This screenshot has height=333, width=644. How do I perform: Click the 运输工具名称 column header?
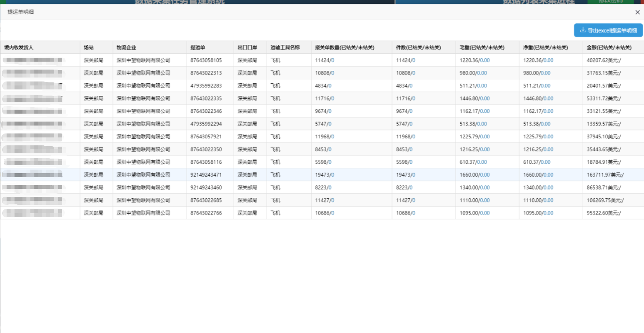(285, 48)
